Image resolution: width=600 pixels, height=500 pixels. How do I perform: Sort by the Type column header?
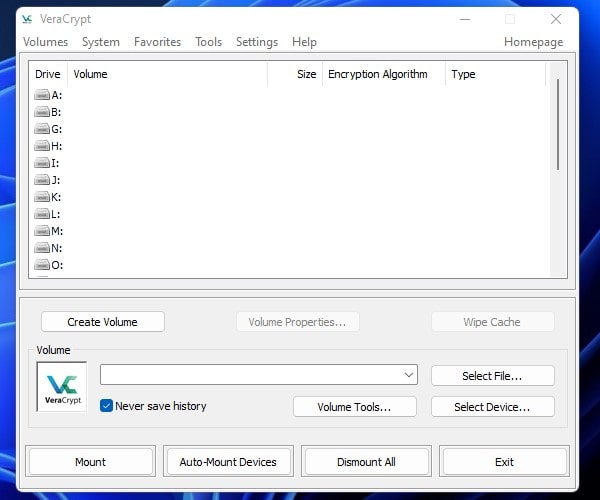[496, 74]
